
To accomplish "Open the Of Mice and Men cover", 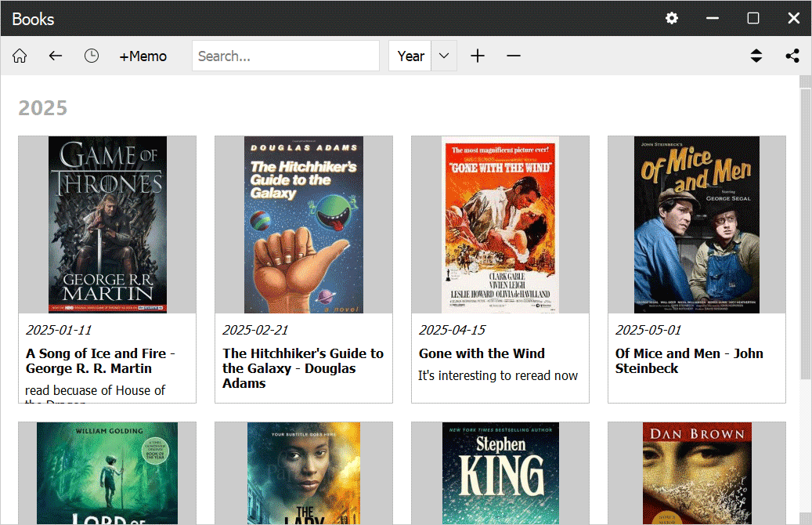I will click(x=697, y=225).
